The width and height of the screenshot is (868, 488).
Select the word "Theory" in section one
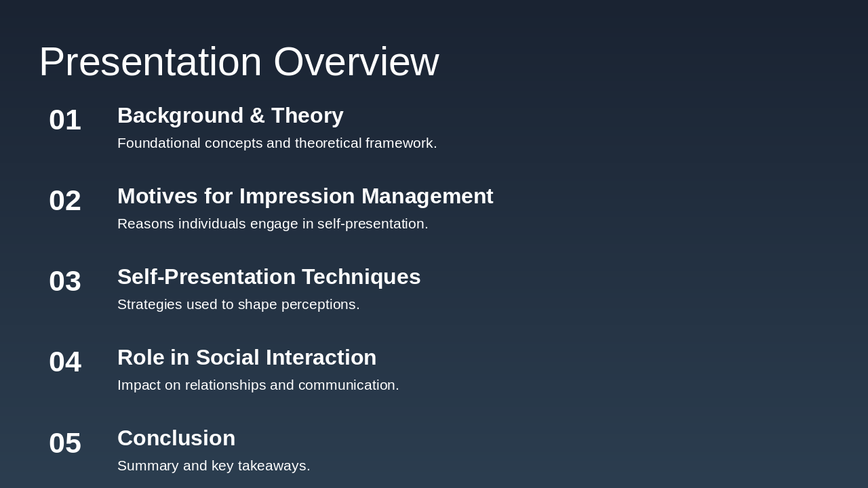coord(307,115)
